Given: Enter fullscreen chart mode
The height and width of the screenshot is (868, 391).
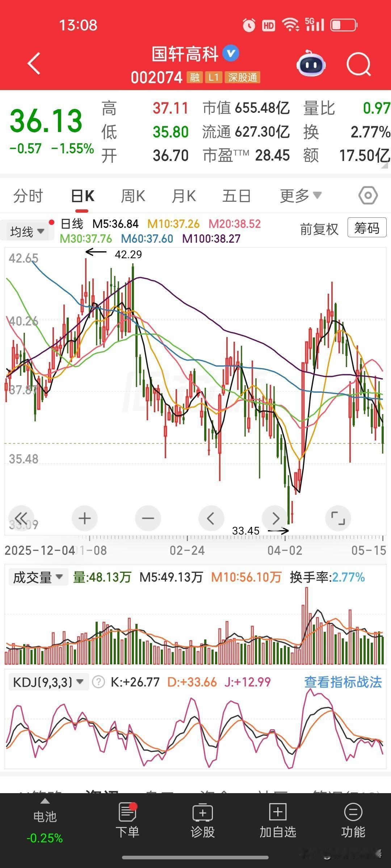Looking at the screenshot, I should [x=338, y=518].
